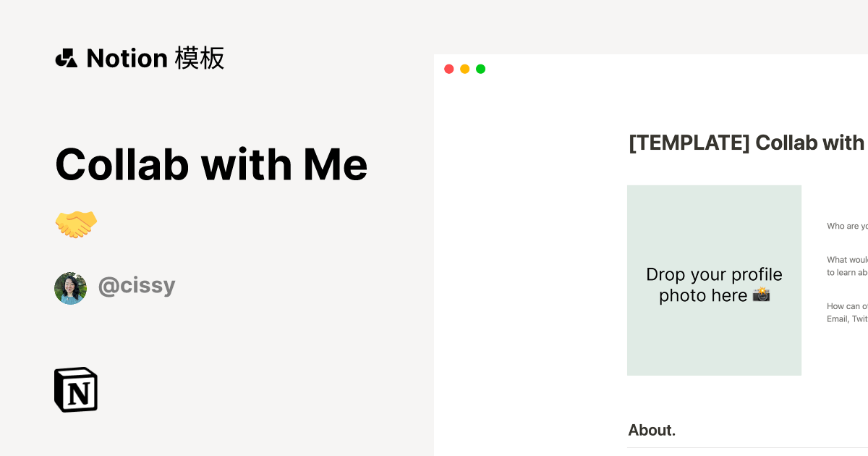
Task: Click the green maximize window dot
Action: (x=481, y=69)
